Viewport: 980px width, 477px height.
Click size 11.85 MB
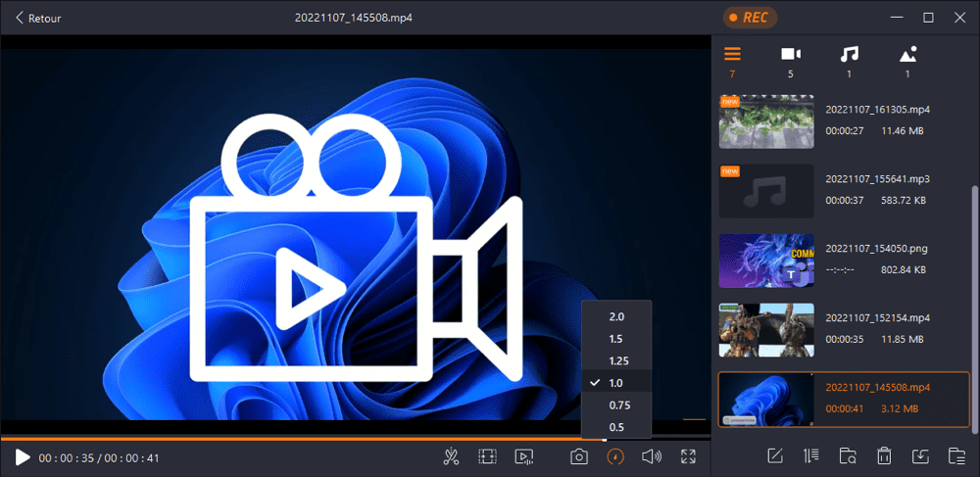[903, 339]
